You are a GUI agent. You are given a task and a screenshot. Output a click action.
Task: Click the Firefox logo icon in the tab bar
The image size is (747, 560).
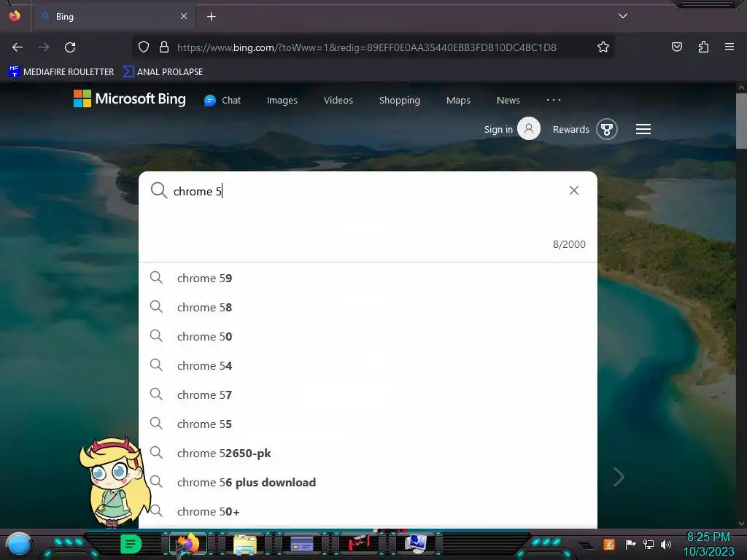[15, 16]
